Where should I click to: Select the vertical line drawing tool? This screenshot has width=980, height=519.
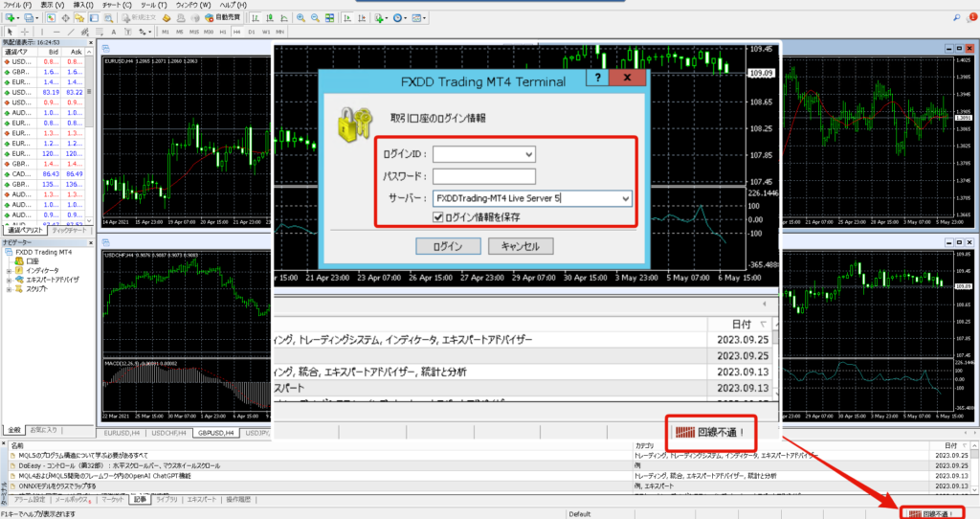(x=42, y=32)
